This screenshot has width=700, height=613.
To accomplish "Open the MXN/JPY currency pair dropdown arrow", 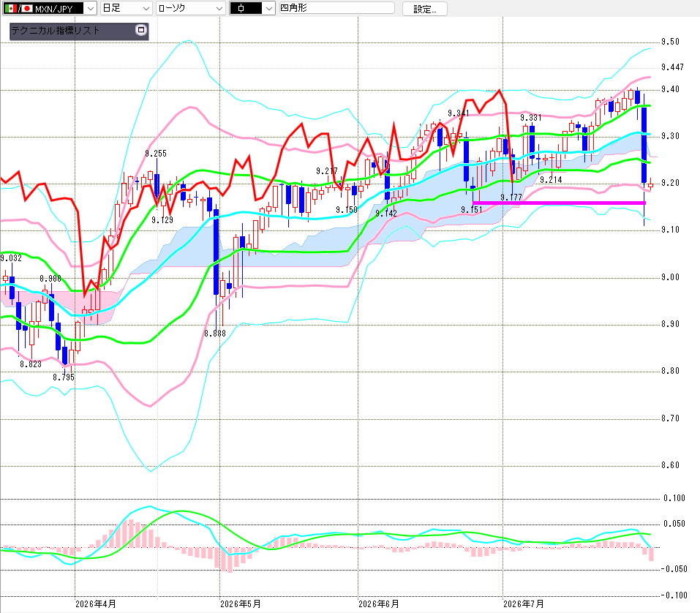I will (x=91, y=9).
